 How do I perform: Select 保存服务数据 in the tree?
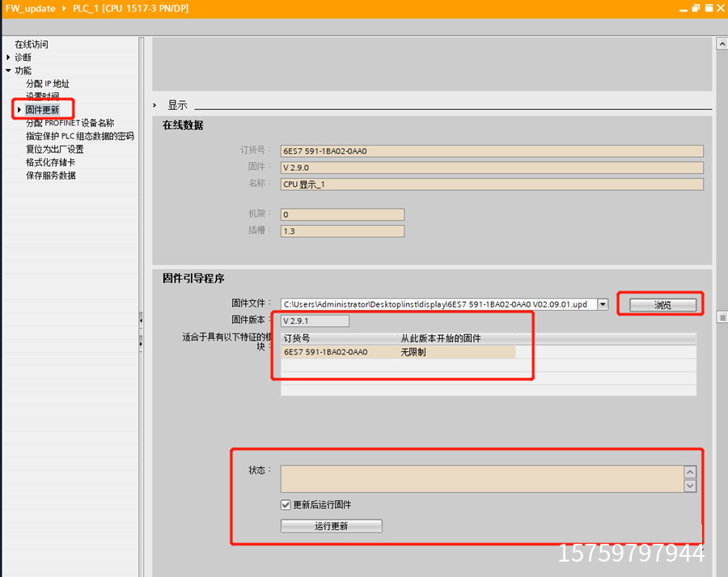click(x=50, y=175)
